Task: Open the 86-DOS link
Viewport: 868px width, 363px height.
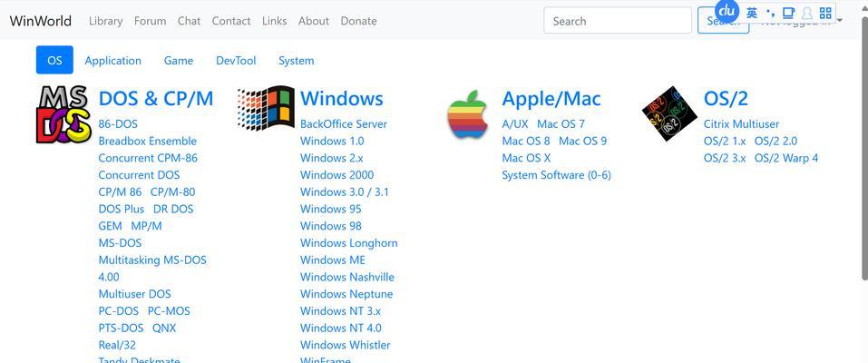Action: (118, 124)
